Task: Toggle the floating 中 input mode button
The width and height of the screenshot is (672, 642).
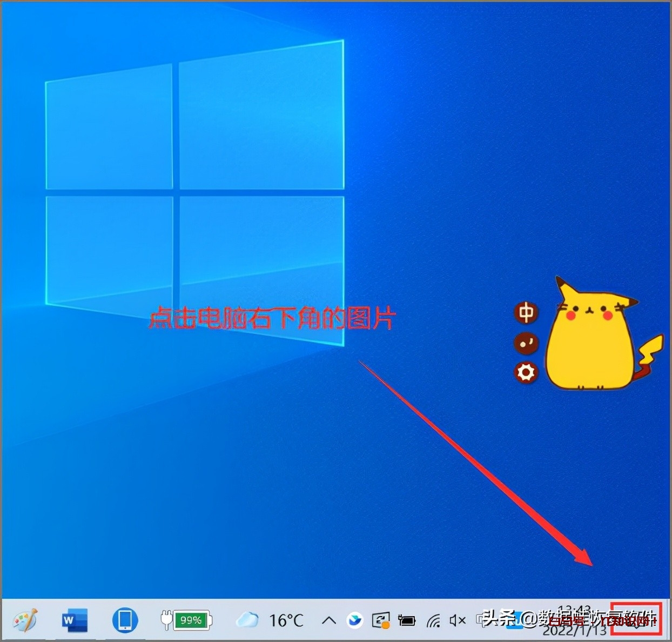Action: 526,313
